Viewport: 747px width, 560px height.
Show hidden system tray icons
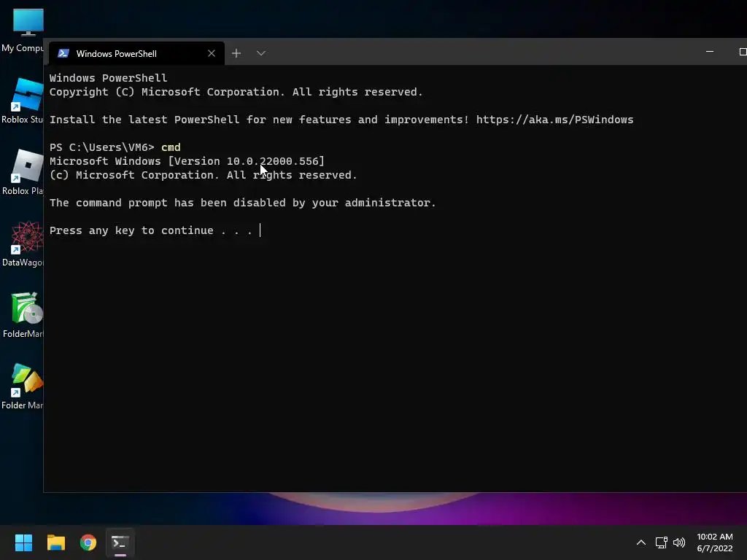pos(641,542)
